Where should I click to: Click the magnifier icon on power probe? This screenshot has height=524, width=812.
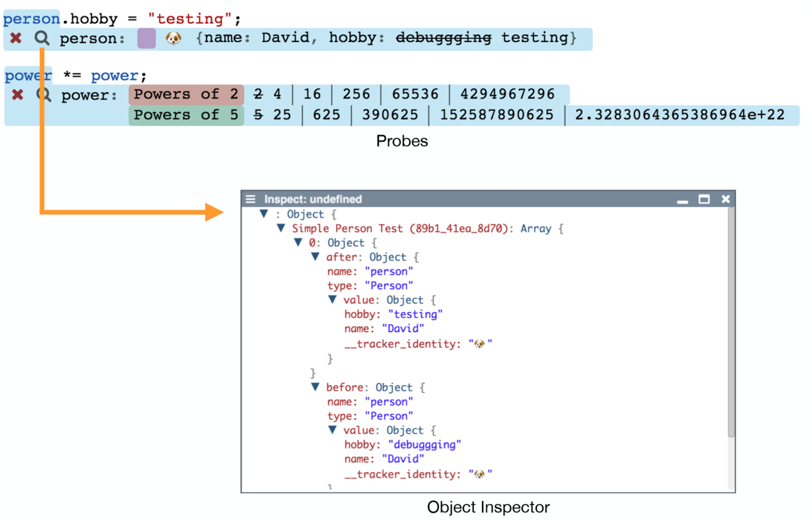45,95
